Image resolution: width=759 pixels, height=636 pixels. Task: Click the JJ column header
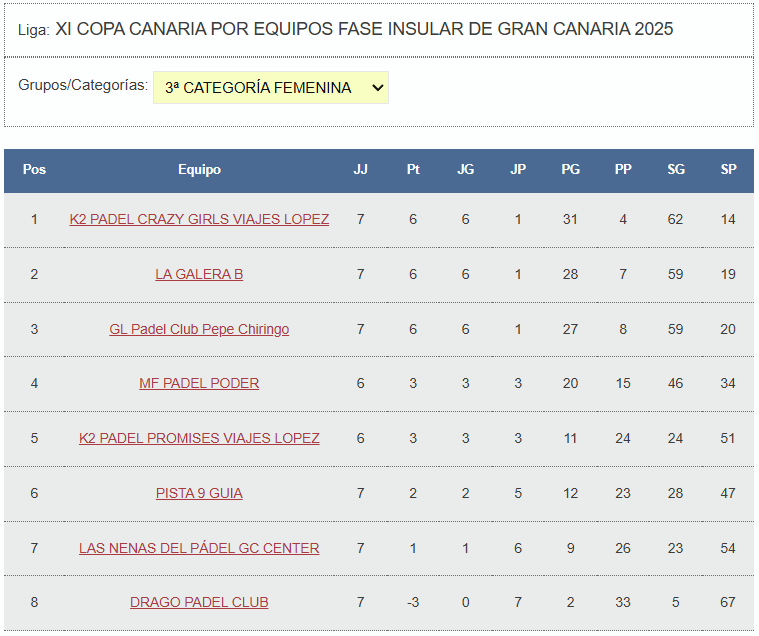360,170
